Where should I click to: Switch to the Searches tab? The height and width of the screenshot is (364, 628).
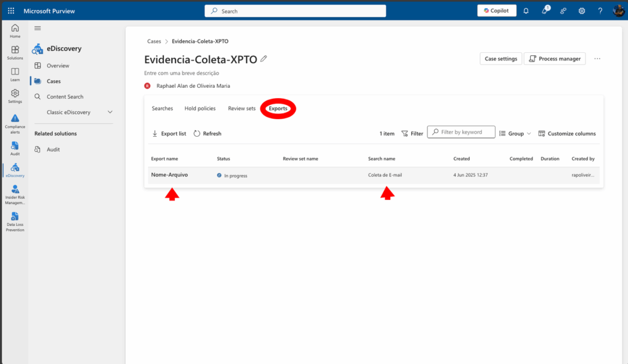click(162, 109)
